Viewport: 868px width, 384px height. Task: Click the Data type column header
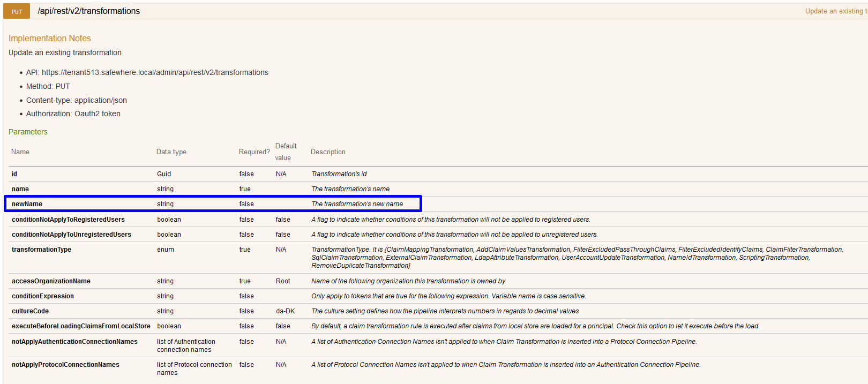pos(171,152)
